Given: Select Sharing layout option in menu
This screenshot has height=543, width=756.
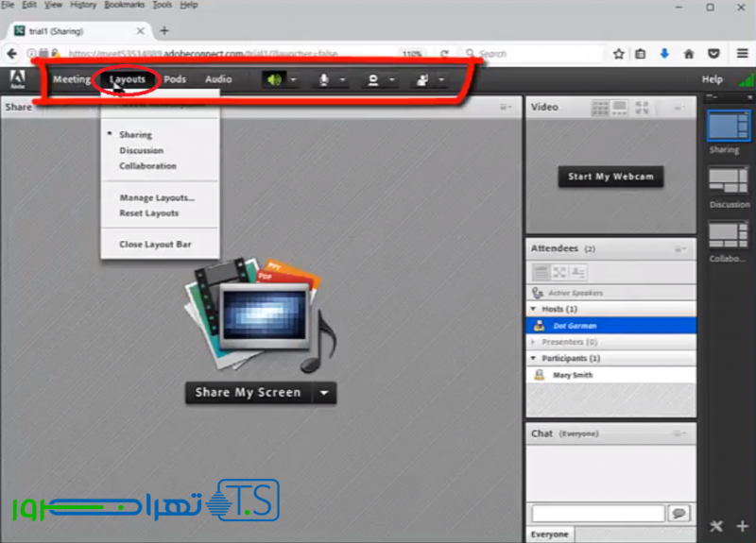Looking at the screenshot, I should tap(135, 135).
